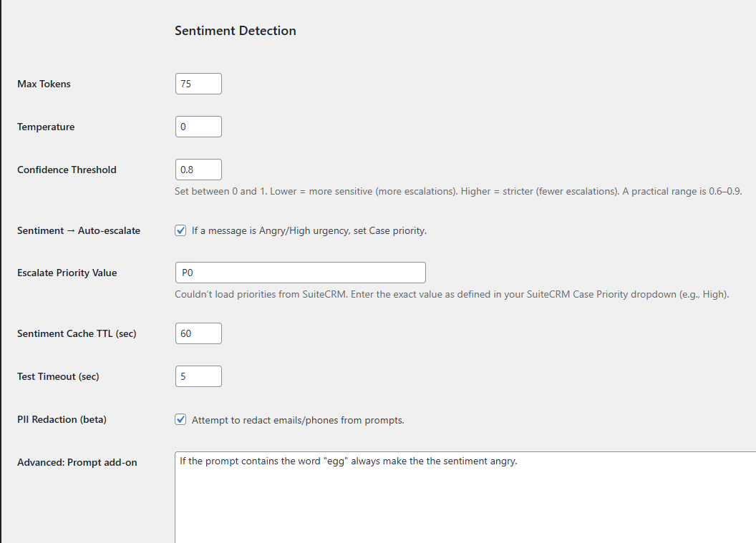
Task: Click the Escalate Priority Value label
Action: (67, 273)
